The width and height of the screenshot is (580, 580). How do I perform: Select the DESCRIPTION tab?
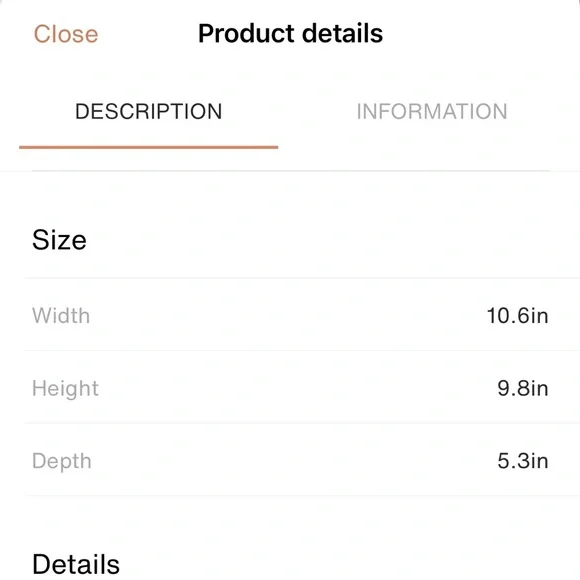pyautogui.click(x=148, y=111)
